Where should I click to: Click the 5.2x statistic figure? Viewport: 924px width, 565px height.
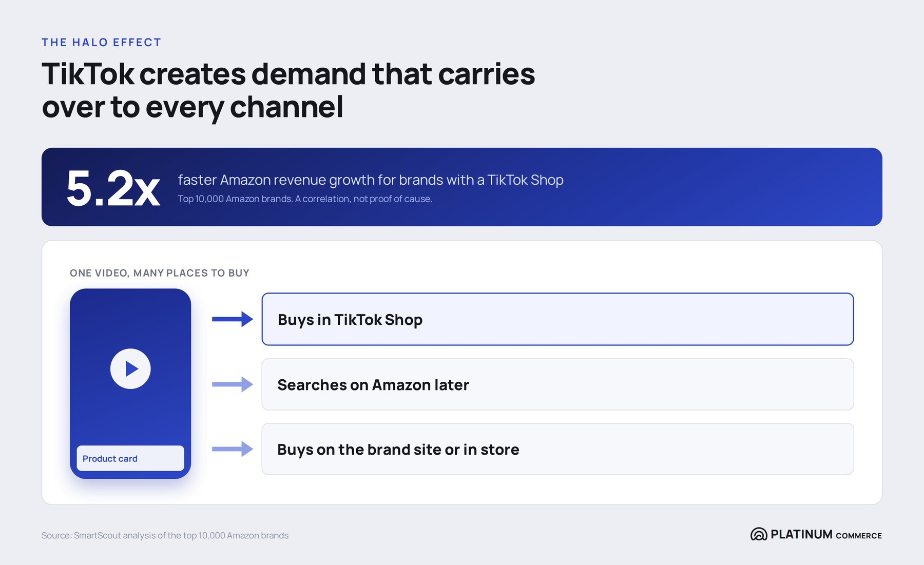tap(113, 188)
